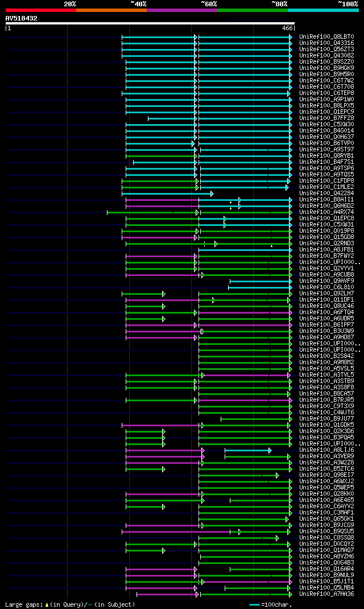The width and height of the screenshot is (364, 609).
Task: Select the query name AV518432
Action: pyautogui.click(x=22, y=18)
